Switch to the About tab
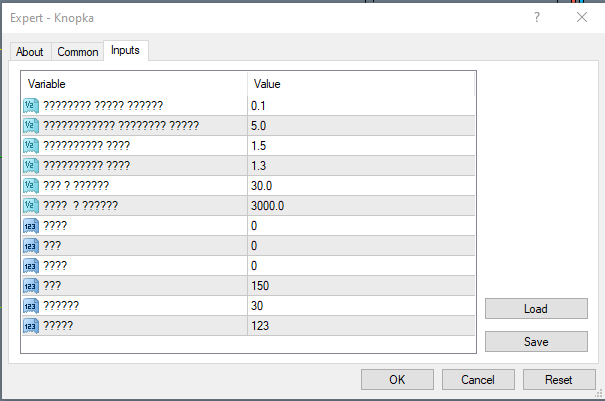The width and height of the screenshot is (605, 401). [x=30, y=52]
